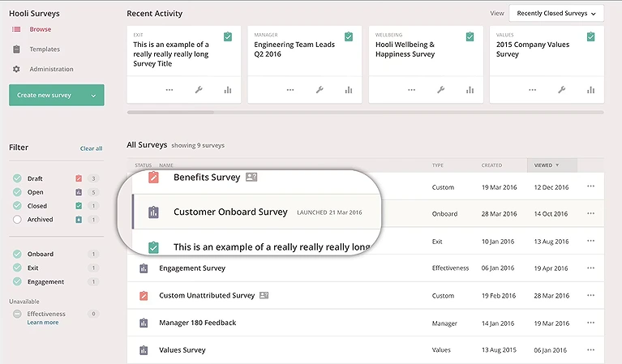Open Manager 180 Feedback survey
This screenshot has height=364, width=622.
click(198, 323)
